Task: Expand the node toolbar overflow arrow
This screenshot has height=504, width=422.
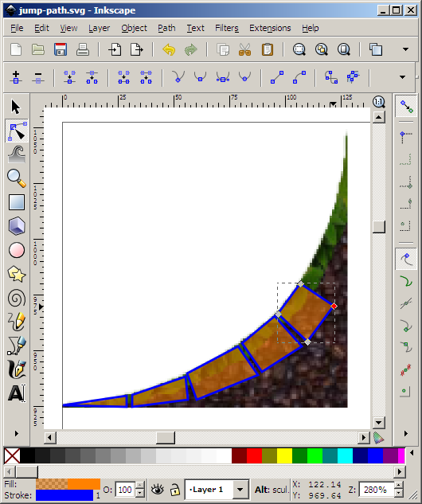Action: tap(402, 77)
